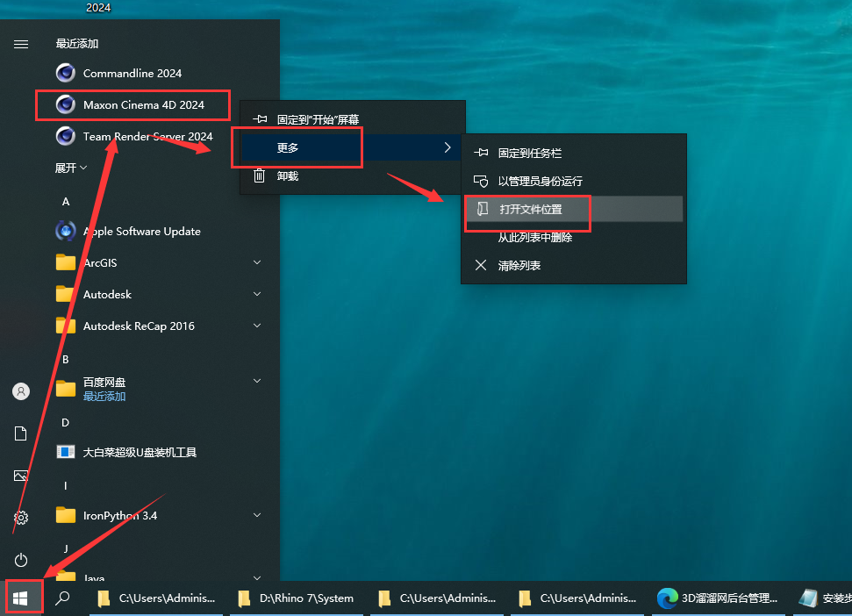852x616 pixels.
Task: Expand Autodesk ReCap 2016 chevron
Action: (257, 326)
